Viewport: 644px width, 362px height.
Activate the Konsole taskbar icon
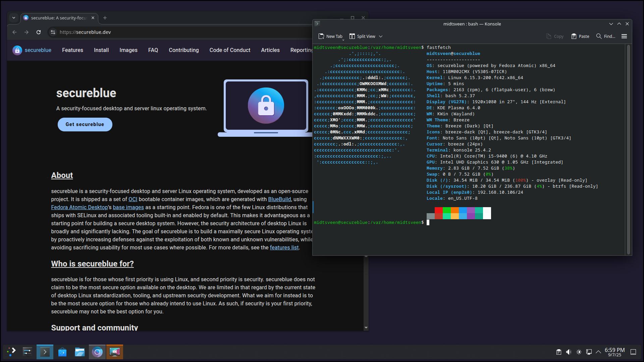tap(45, 352)
